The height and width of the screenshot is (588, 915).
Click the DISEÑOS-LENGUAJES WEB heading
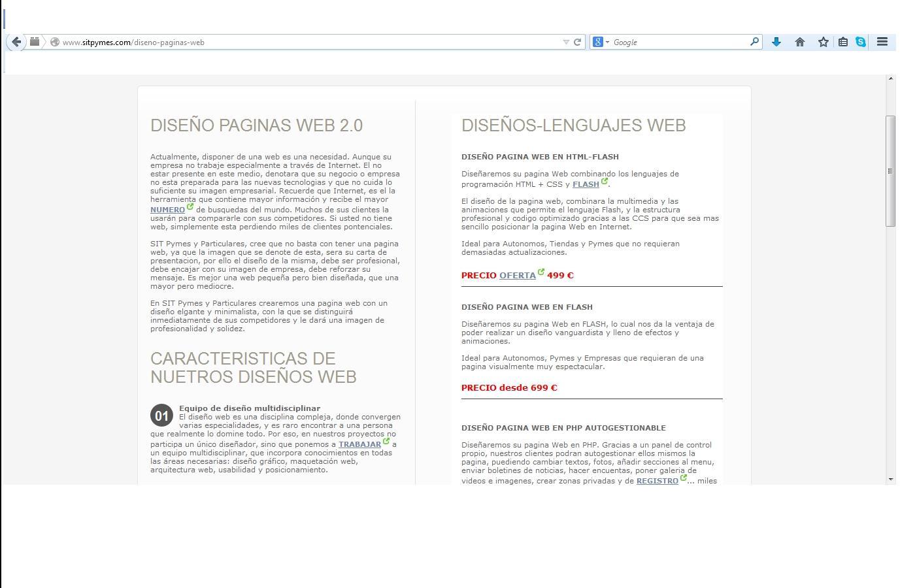pyautogui.click(x=574, y=125)
